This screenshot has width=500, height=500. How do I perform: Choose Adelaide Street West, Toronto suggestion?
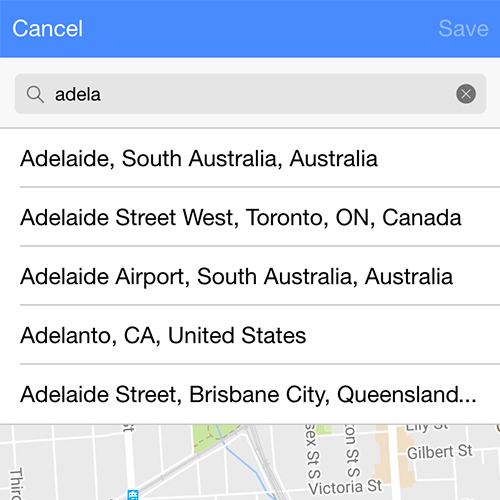coord(250,217)
